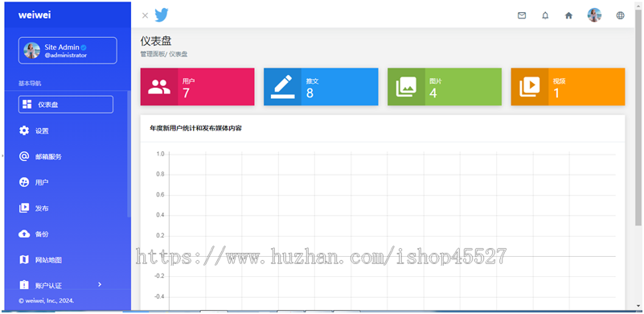The height and width of the screenshot is (314, 644).
Task: Click the 管理面板 breadcrumb link
Action: (x=153, y=54)
